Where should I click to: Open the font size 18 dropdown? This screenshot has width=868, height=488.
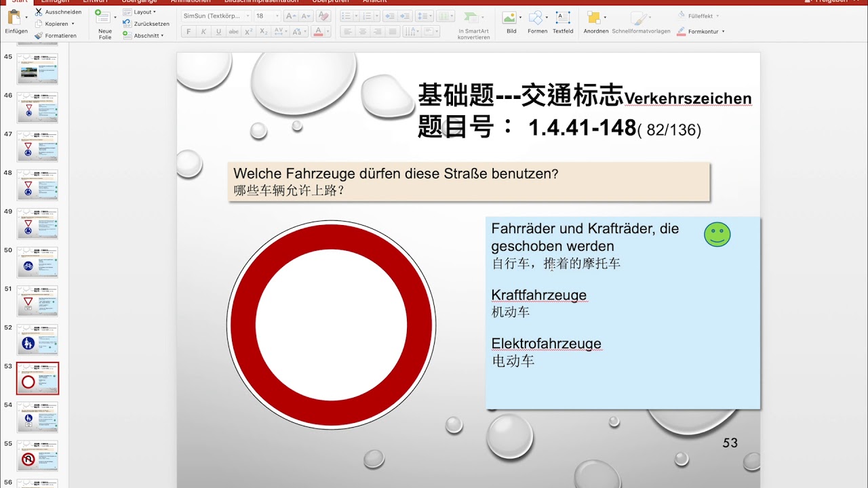click(276, 16)
